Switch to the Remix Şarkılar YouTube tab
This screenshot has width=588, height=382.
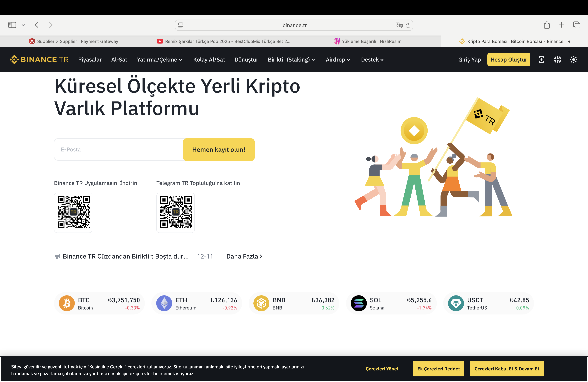pyautogui.click(x=220, y=41)
